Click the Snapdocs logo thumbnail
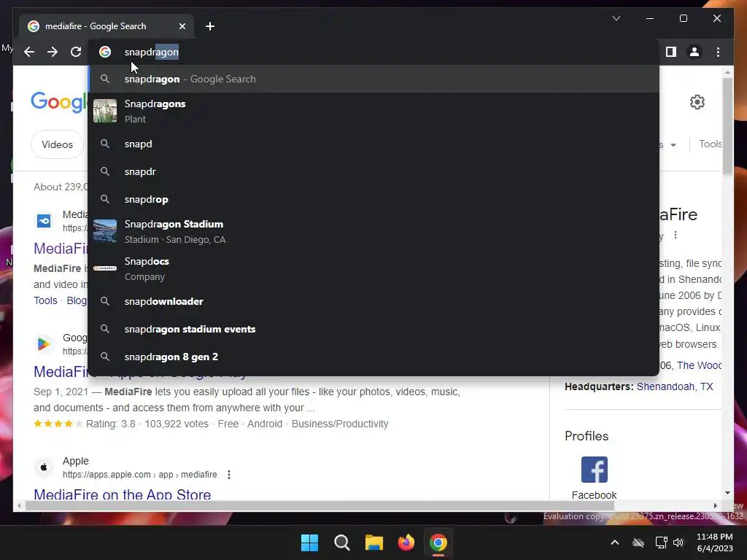Screen dimensions: 747x560 (105, 268)
